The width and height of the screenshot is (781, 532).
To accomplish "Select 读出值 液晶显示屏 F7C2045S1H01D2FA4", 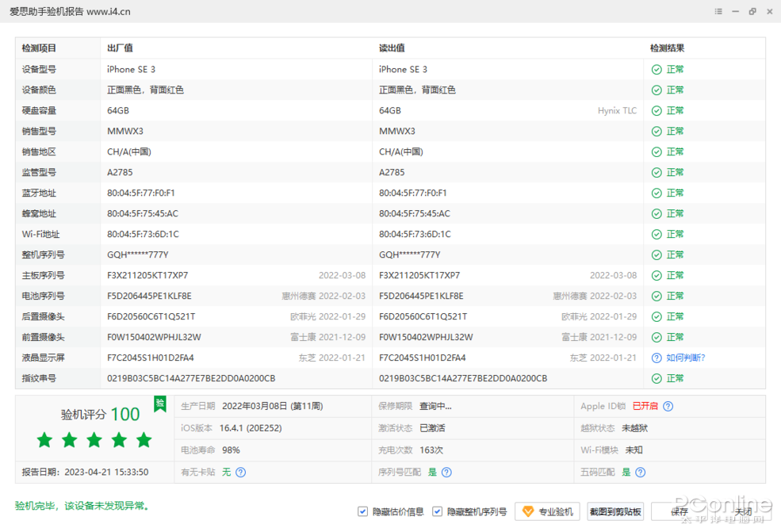I will tap(423, 358).
